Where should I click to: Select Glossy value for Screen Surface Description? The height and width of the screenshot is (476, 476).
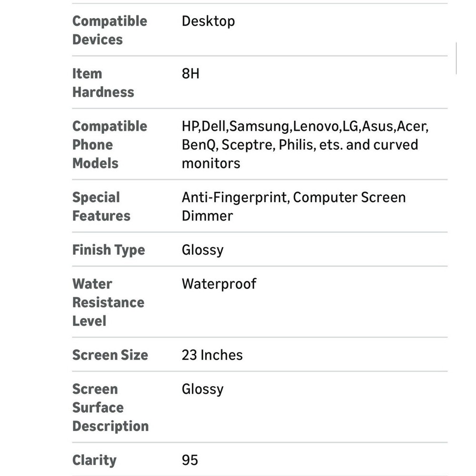(x=202, y=389)
